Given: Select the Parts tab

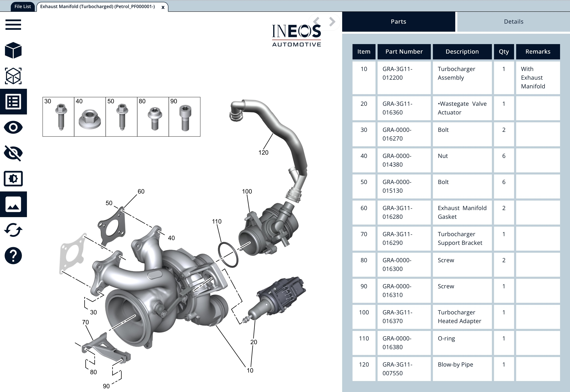Looking at the screenshot, I should 398,22.
